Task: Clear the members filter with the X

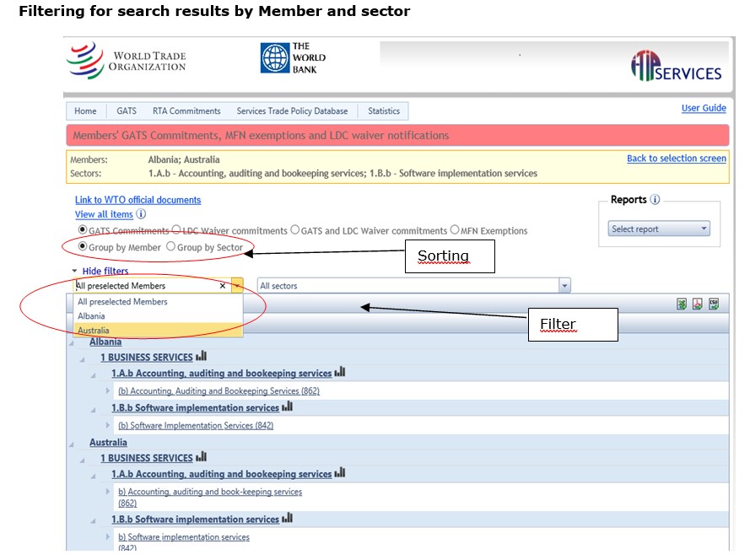Action: 223,286
